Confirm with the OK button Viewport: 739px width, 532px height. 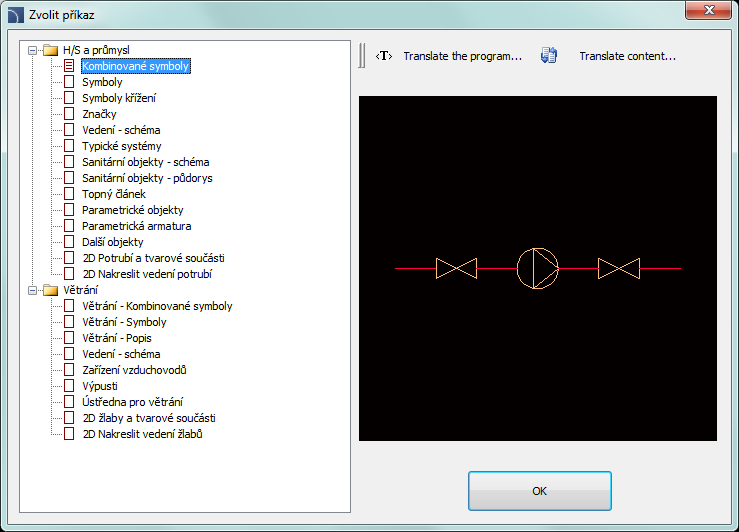point(540,491)
